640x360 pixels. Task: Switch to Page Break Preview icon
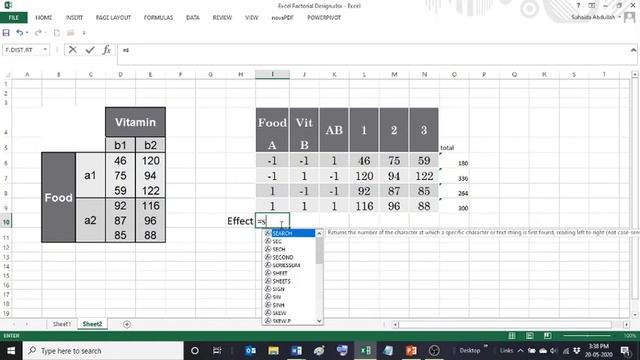point(547,336)
